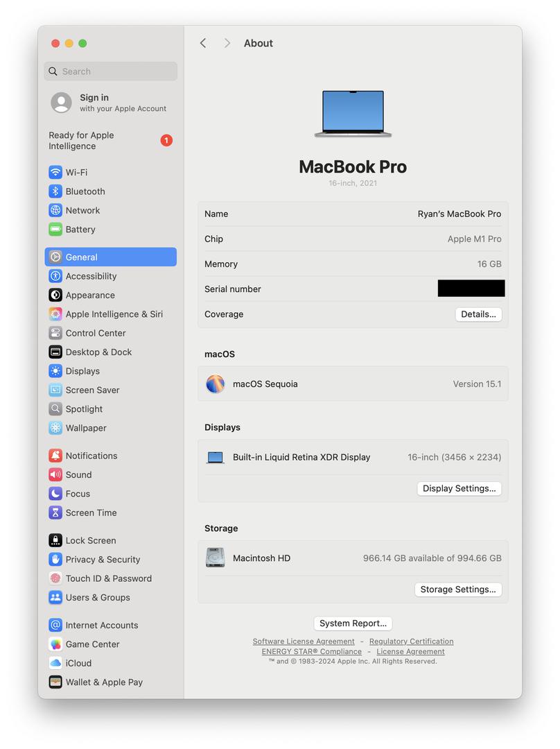Open Wallet & Apple Pay icon
The height and width of the screenshot is (749, 560).
tap(55, 682)
